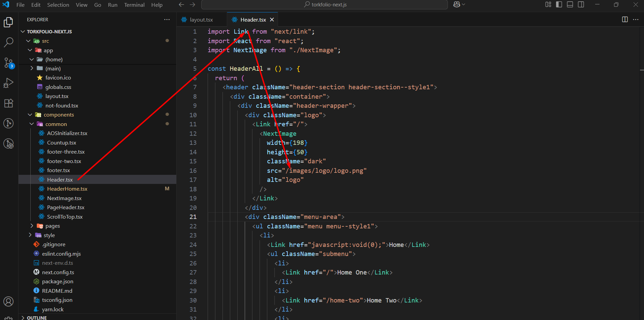The height and width of the screenshot is (320, 644).
Task: Open ScrollToTop.tsx file
Action: [x=97, y=217]
